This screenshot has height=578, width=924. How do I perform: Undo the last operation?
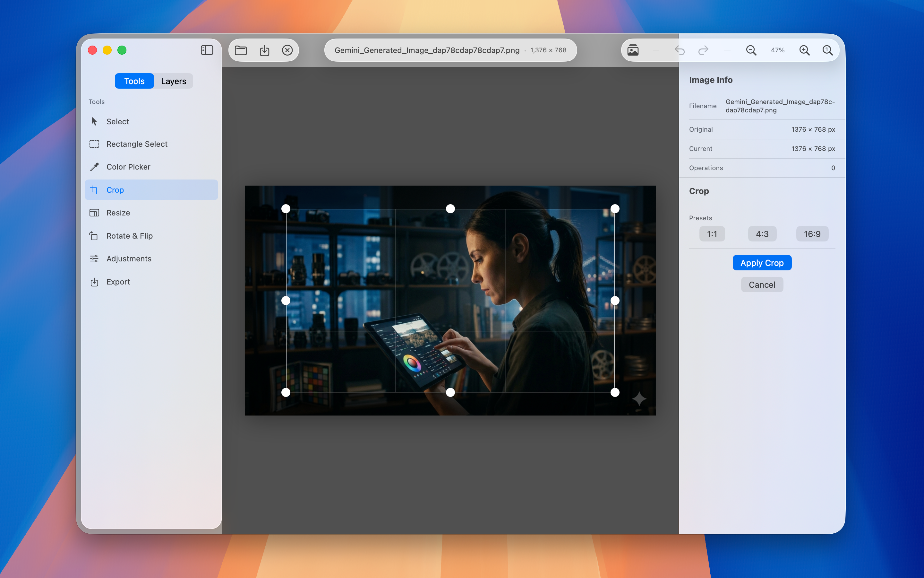[x=680, y=50]
